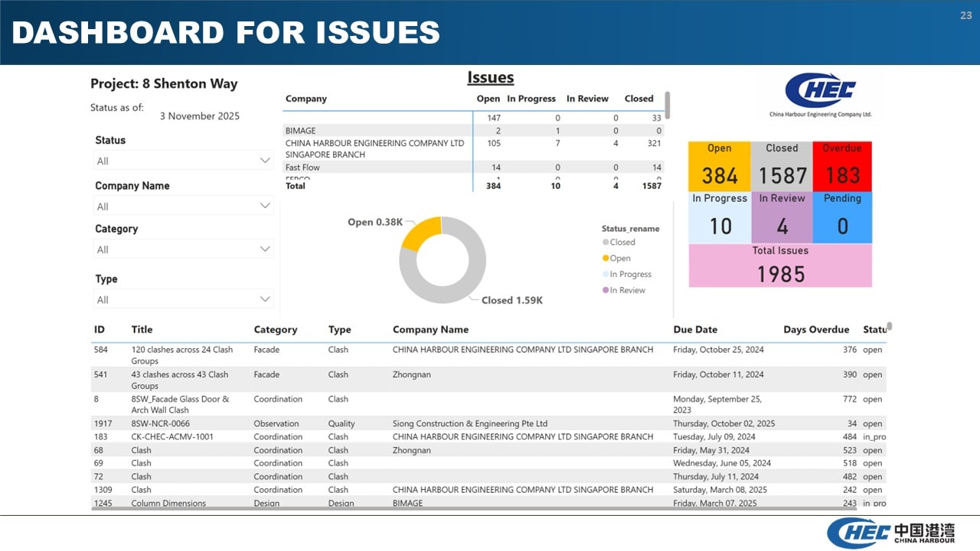Select the blue Pending 0 card

pos(842,217)
